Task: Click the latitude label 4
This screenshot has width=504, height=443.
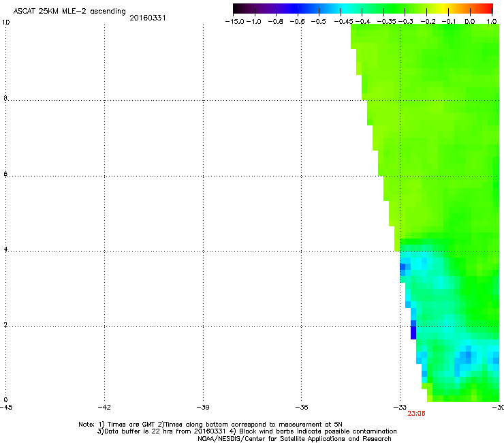Action: click(x=5, y=249)
